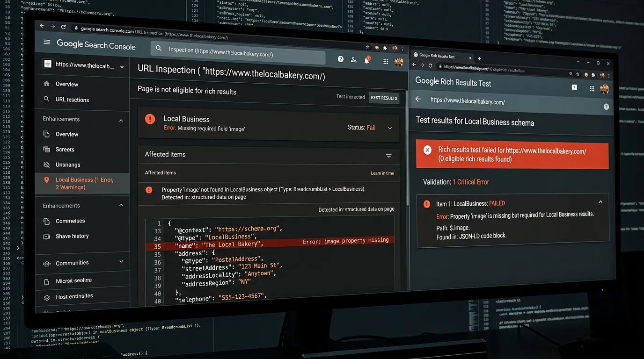Click the highlighted "name": "The Local Bakery" code line
Image resolution: width=644 pixels, height=359 pixels.
270,243
